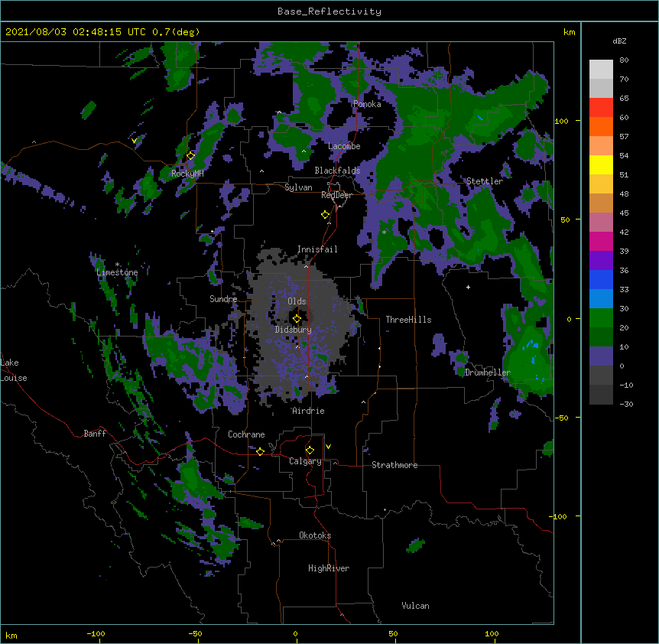The width and height of the screenshot is (659, 644).
Task: Click the yellow diamond marker south of the RedDeer label
Action: [325, 215]
